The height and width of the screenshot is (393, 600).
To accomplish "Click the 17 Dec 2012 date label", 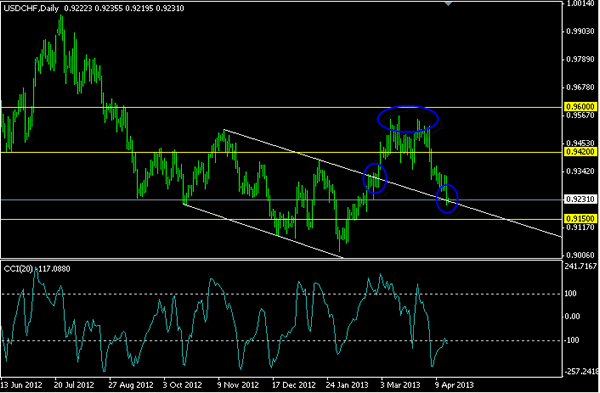I will click(x=294, y=385).
